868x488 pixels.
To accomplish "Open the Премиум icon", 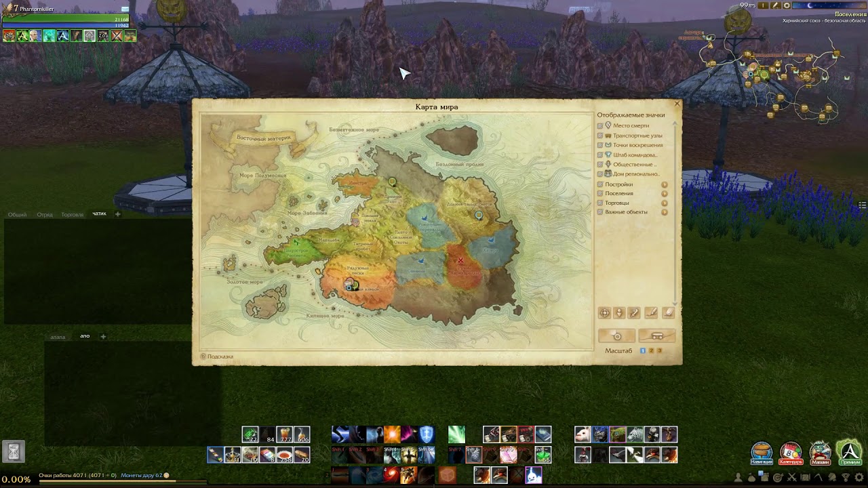I will [849, 453].
